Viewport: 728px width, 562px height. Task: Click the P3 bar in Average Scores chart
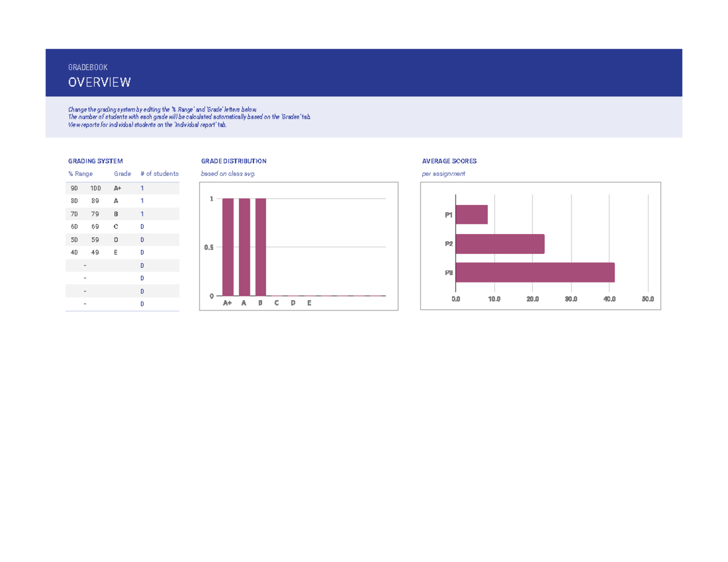click(x=535, y=272)
